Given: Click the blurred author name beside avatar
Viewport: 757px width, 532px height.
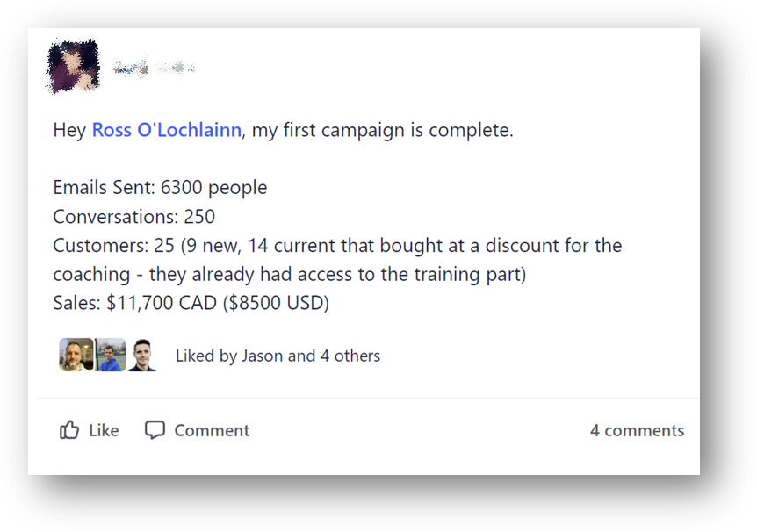Looking at the screenshot, I should tap(153, 67).
